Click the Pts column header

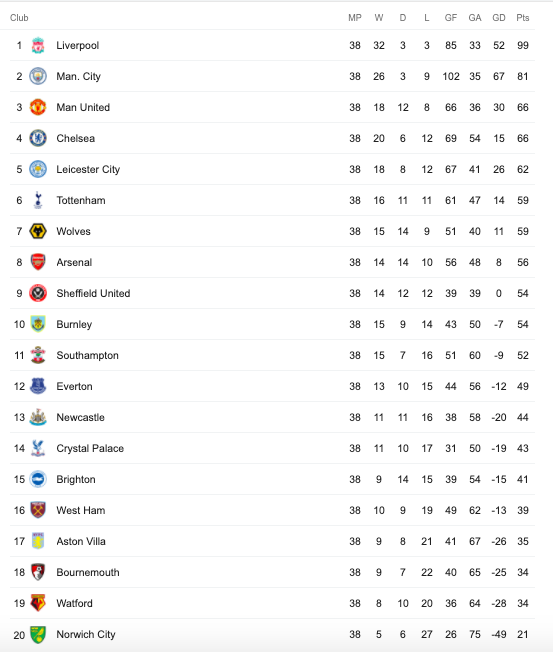coord(523,17)
